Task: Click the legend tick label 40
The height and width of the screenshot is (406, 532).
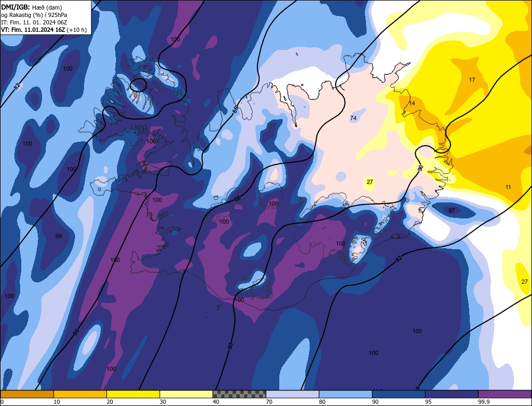Action: [x=216, y=402]
